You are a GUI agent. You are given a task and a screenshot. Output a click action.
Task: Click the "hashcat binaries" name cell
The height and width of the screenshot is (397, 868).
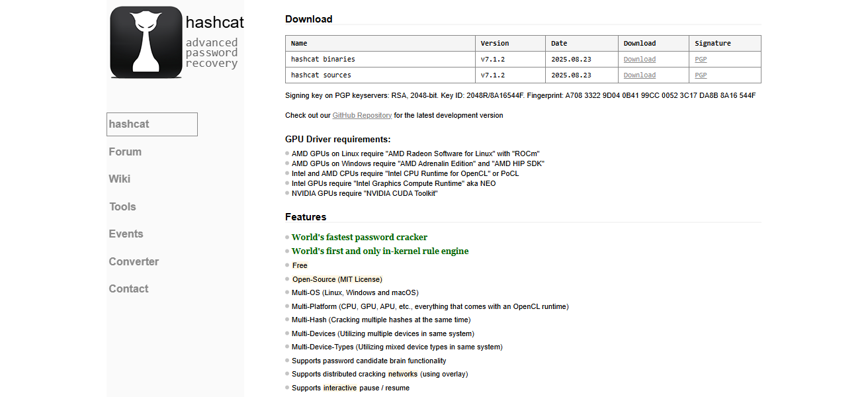coord(323,60)
